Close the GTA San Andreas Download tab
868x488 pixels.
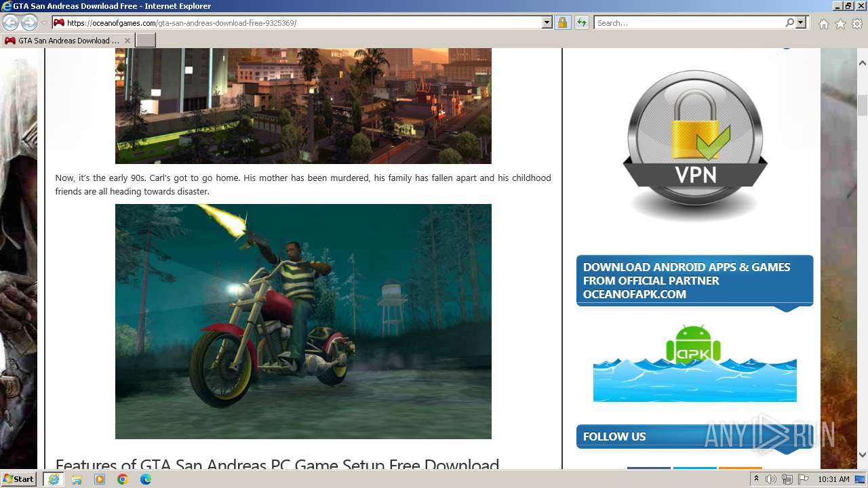tap(127, 41)
